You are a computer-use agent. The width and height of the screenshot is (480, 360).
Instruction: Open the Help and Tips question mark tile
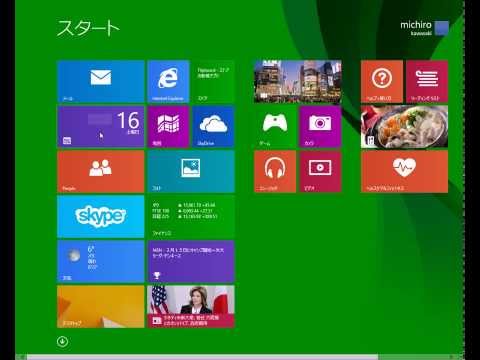(x=382, y=81)
